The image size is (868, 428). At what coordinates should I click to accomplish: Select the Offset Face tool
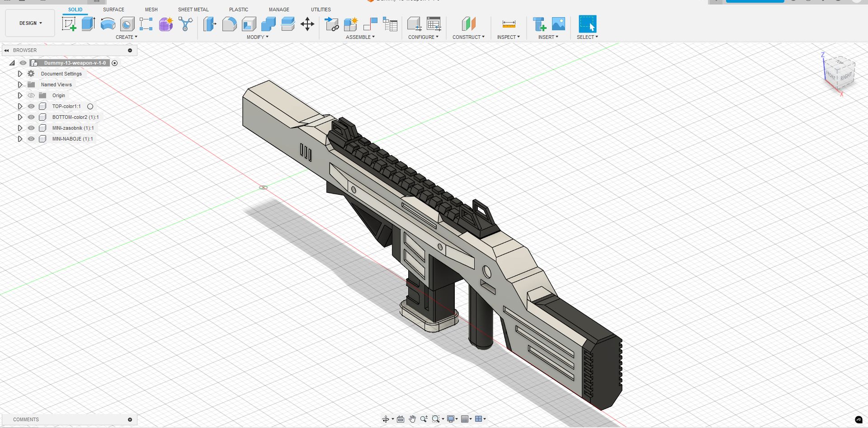[x=288, y=24]
